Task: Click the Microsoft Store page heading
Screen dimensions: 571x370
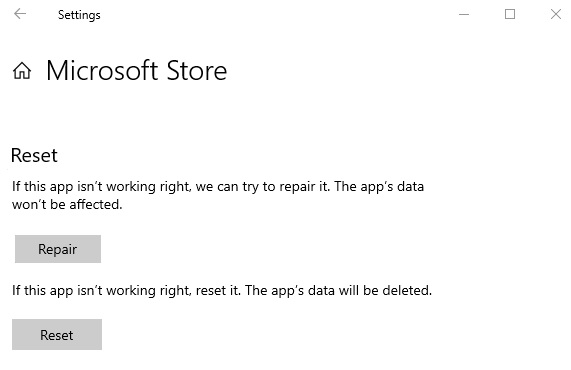Action: (137, 70)
